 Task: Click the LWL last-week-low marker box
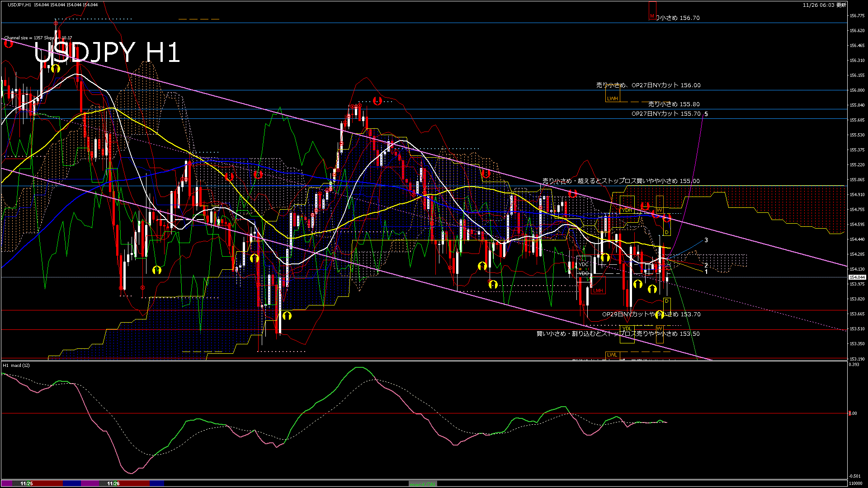[612, 355]
